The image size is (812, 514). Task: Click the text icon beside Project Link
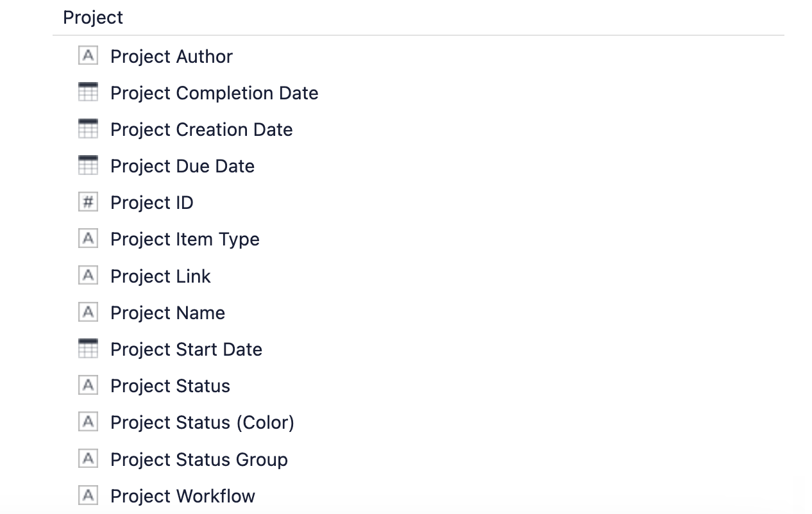88,276
